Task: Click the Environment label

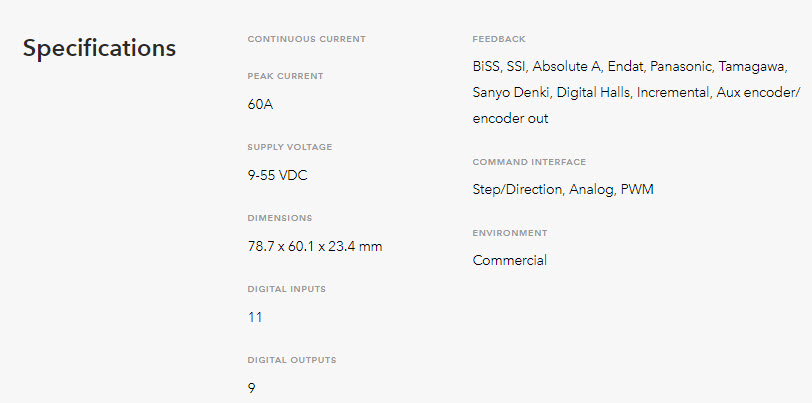Action: 510,233
